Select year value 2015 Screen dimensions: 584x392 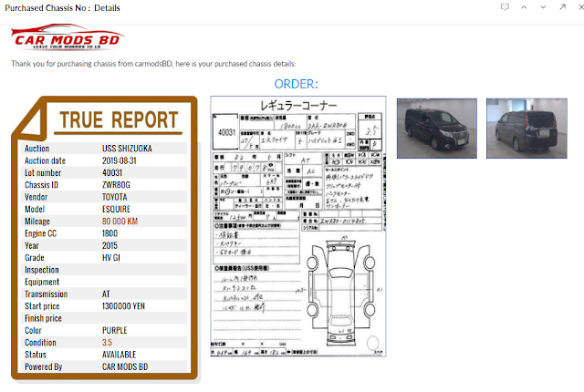tap(109, 245)
